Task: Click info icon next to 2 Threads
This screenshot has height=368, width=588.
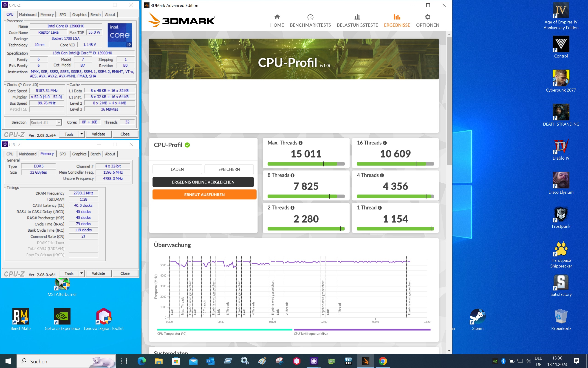Action: coord(293,208)
